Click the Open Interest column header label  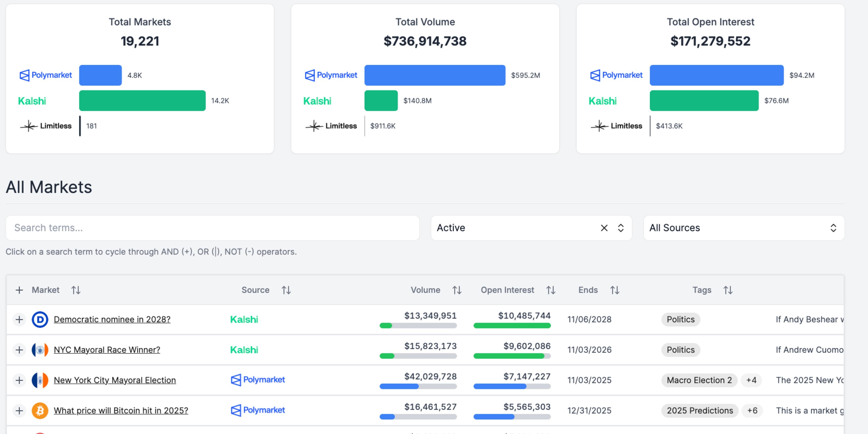507,290
